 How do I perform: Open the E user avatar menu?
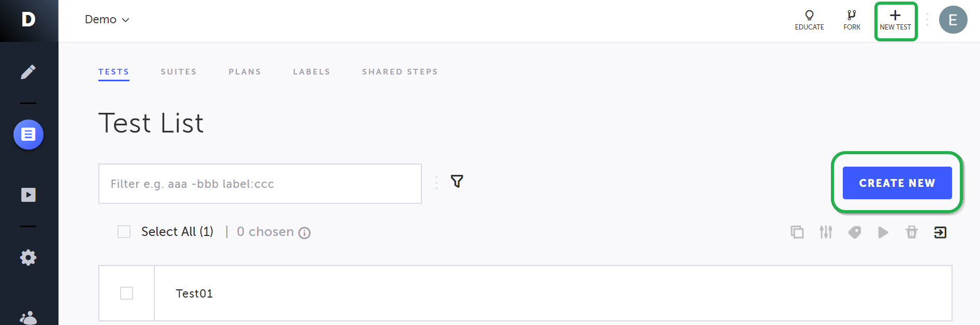[x=953, y=20]
